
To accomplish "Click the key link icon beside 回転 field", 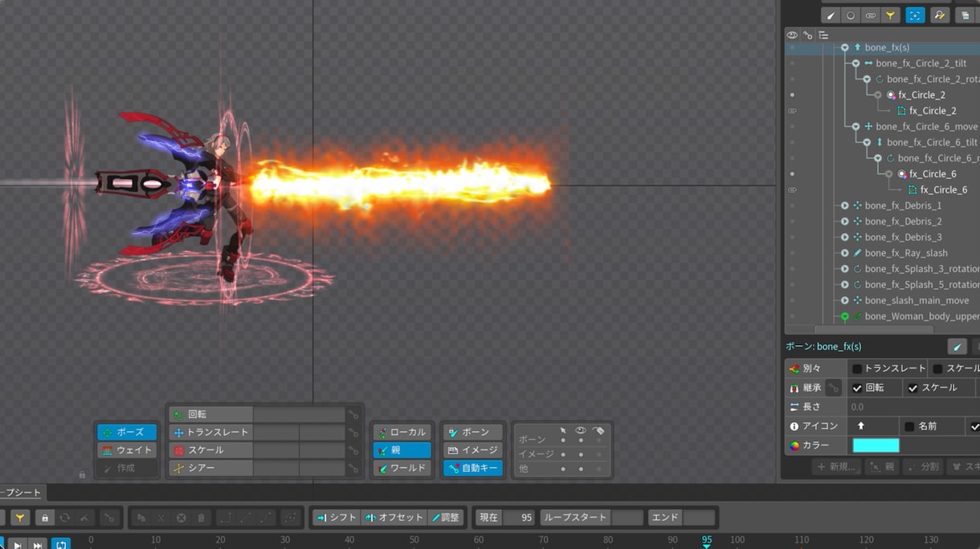I will (353, 414).
